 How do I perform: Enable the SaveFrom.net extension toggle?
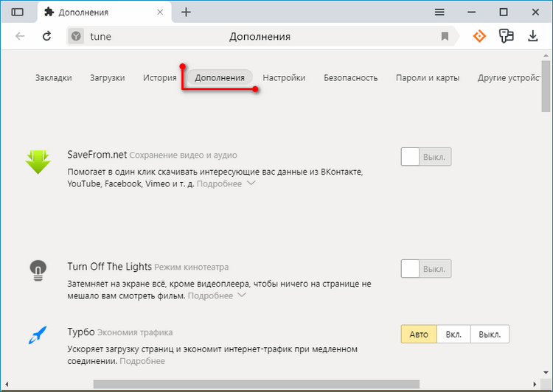pyautogui.click(x=425, y=157)
